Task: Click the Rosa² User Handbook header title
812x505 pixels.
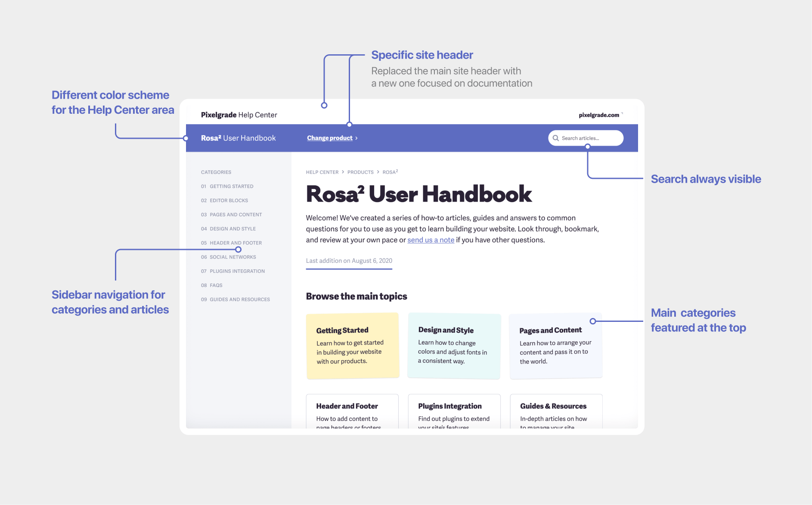Action: [x=238, y=138]
